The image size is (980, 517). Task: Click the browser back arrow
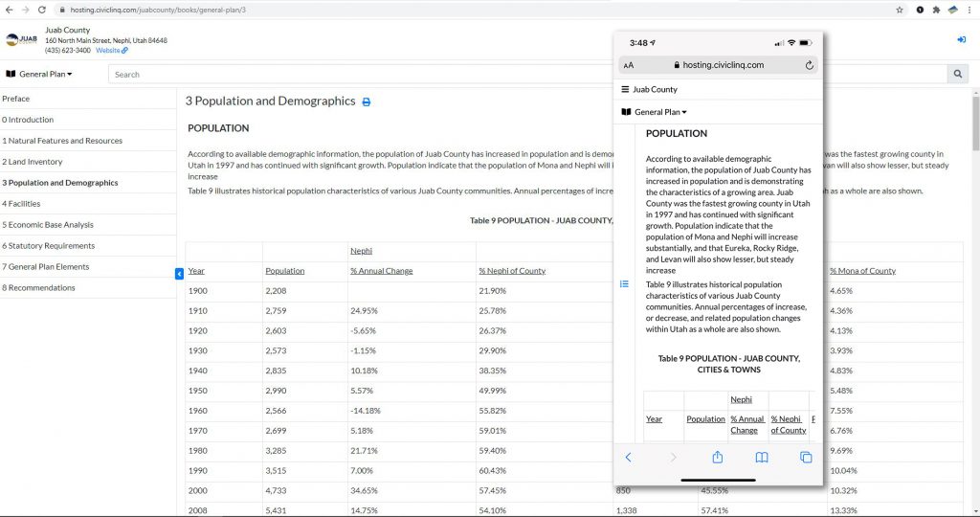[x=9, y=10]
